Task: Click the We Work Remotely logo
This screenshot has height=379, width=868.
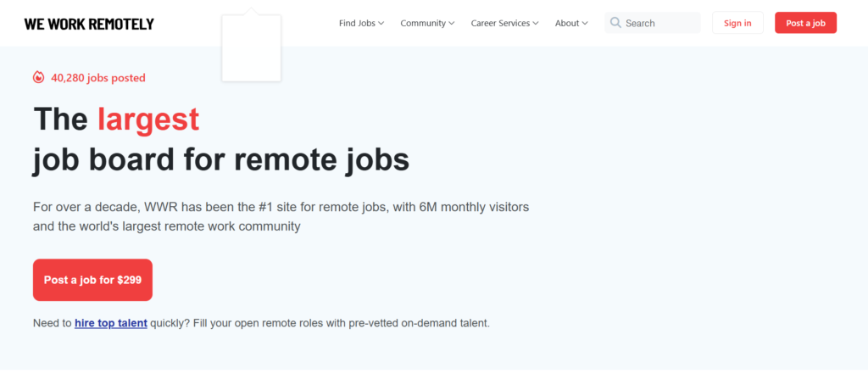Action: click(x=89, y=24)
